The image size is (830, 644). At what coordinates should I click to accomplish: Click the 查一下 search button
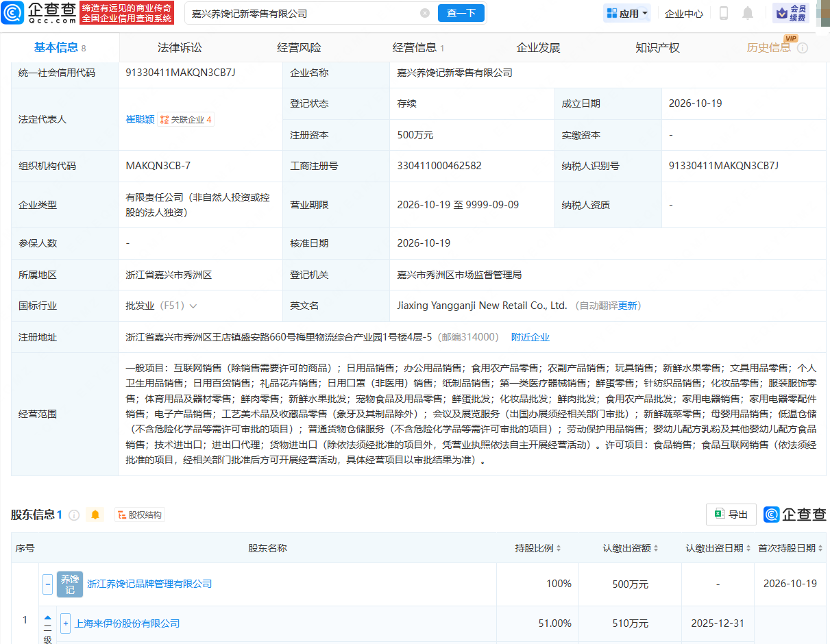[461, 13]
